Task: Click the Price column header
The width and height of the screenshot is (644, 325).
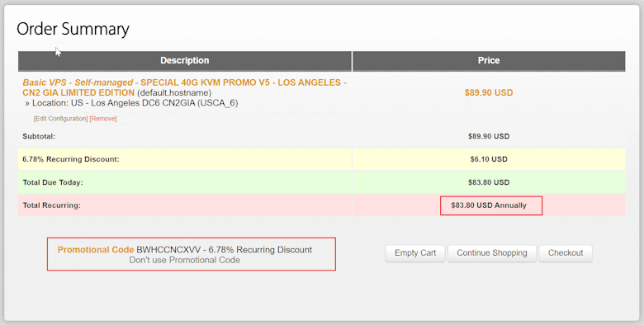Action: (489, 61)
